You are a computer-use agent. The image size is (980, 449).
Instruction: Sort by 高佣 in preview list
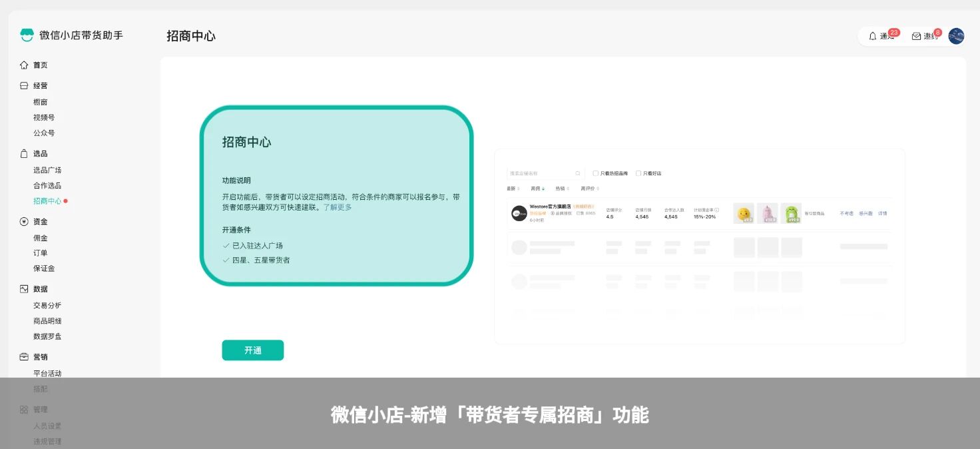(x=537, y=189)
